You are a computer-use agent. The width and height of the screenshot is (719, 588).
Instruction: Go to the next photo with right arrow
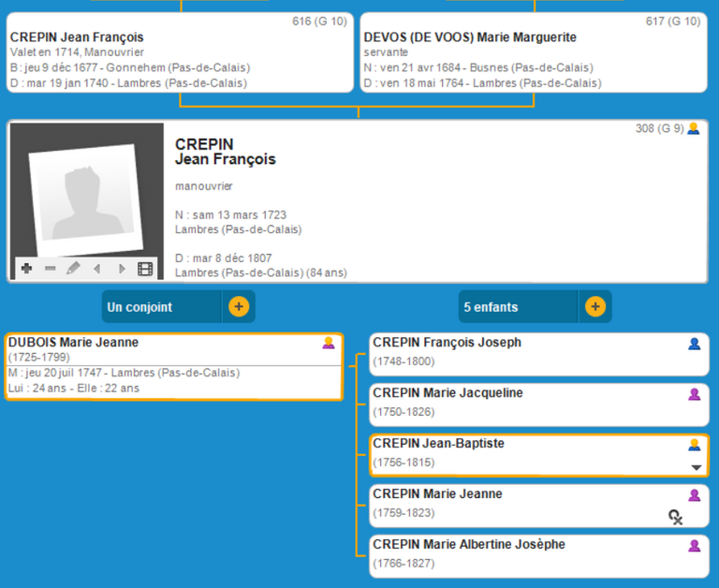pyautogui.click(x=121, y=269)
